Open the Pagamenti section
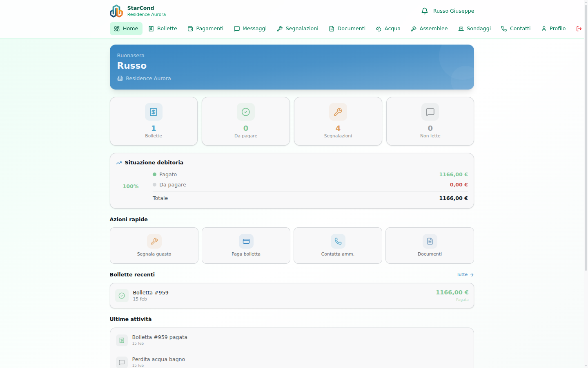The width and height of the screenshot is (588, 368). point(205,29)
